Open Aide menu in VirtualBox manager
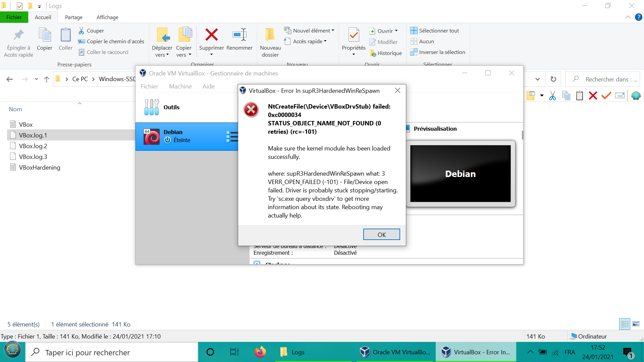 coord(208,86)
